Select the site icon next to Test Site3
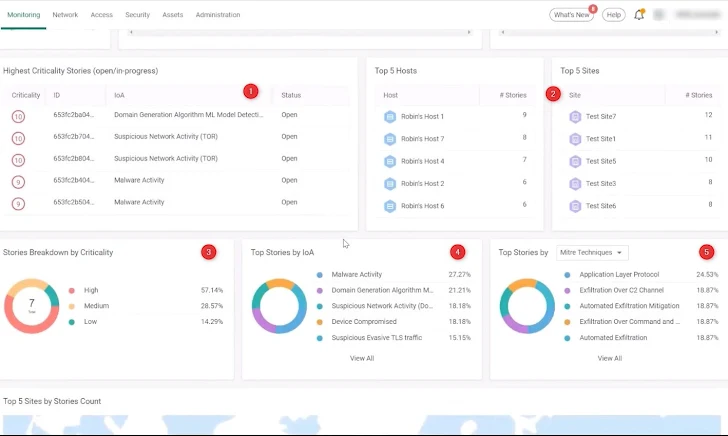Screen dimensions: 728x436 575,184
